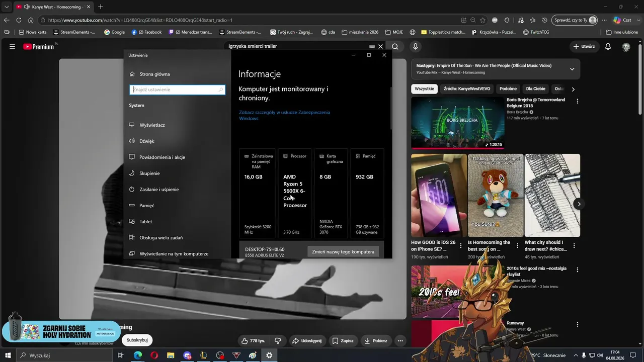
Task: Open the browser extensions puzzle icon
Action: [x=507, y=20]
